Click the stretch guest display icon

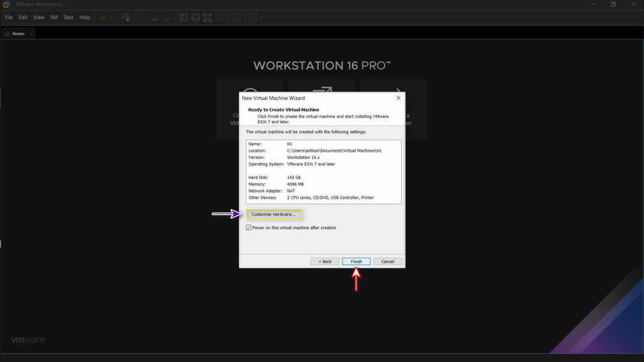[x=253, y=18]
